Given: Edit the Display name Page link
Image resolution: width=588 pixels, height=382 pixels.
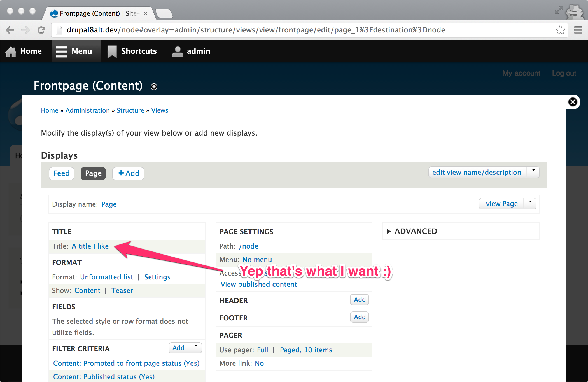Looking at the screenshot, I should pos(109,204).
